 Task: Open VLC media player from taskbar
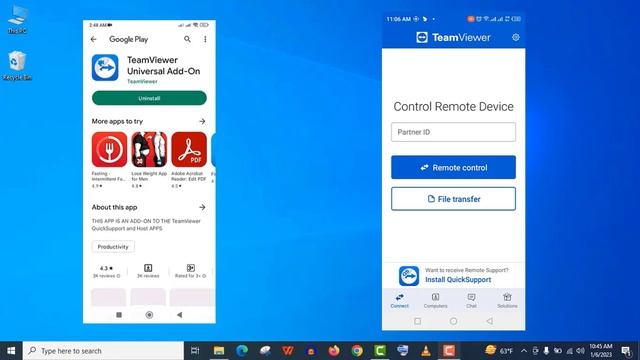pos(426,351)
